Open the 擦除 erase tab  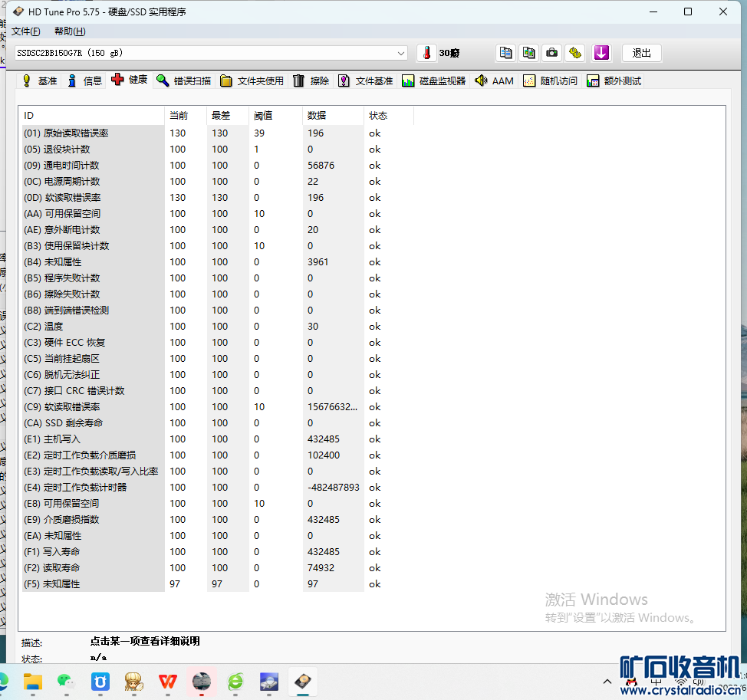(x=311, y=81)
